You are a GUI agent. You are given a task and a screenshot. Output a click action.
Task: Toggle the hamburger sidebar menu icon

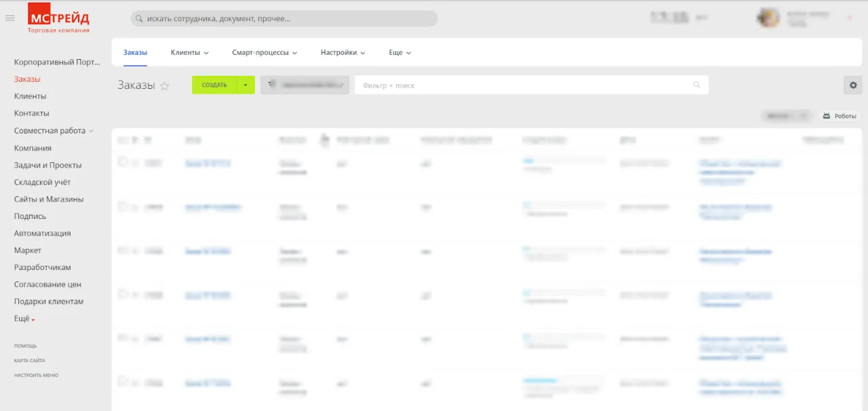[x=10, y=18]
